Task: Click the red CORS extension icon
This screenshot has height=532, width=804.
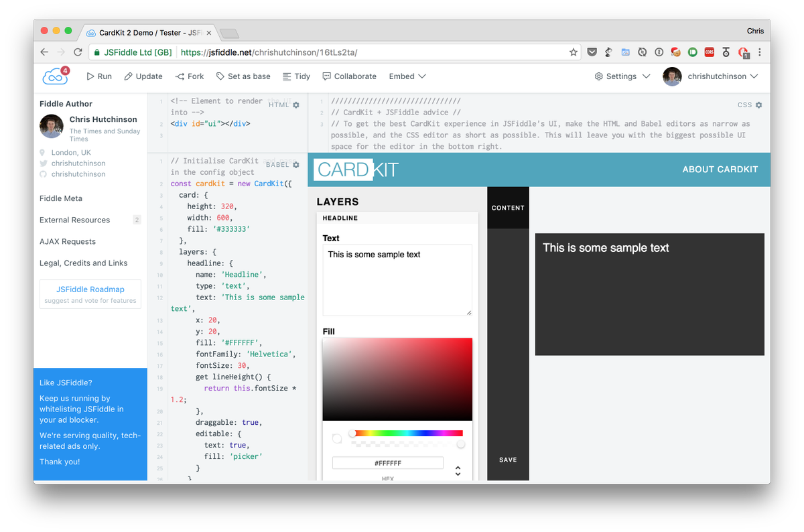Action: [x=710, y=52]
